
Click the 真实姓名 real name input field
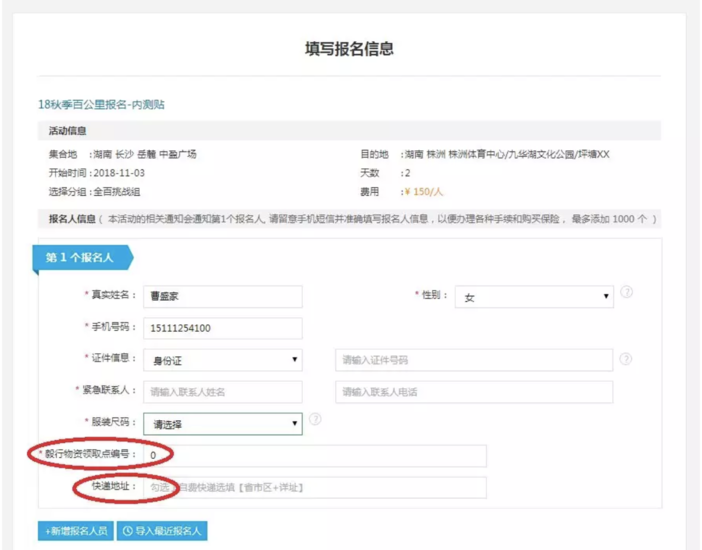coord(222,296)
